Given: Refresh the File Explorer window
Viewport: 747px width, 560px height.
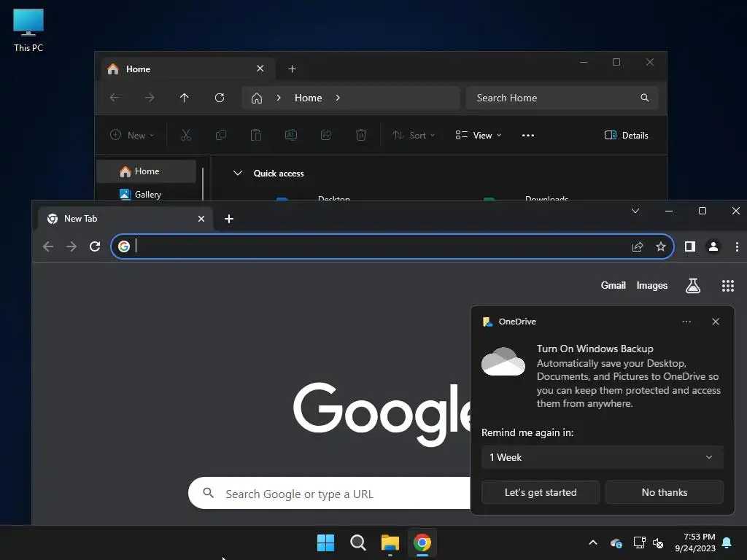Looking at the screenshot, I should [220, 98].
